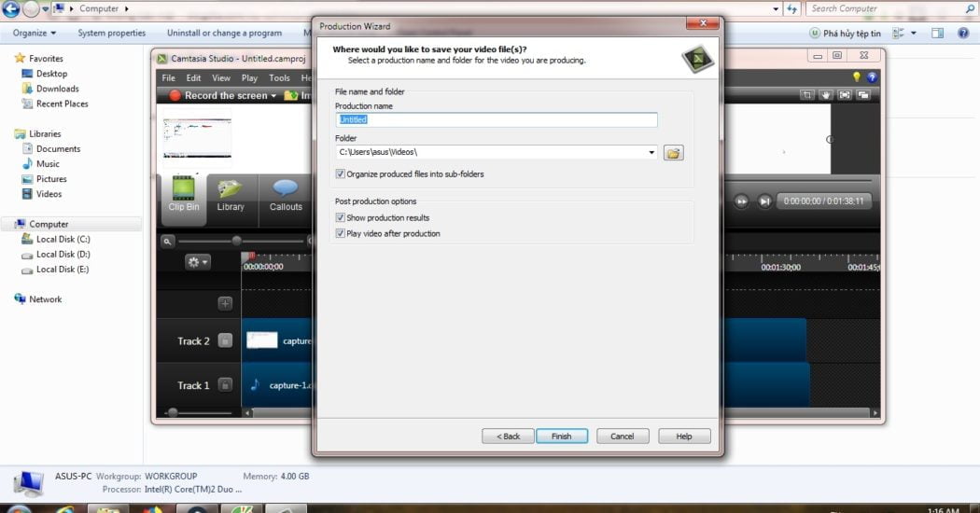Click the Search Computer field
Viewport: 980px width, 513px height.
pyautogui.click(x=891, y=8)
